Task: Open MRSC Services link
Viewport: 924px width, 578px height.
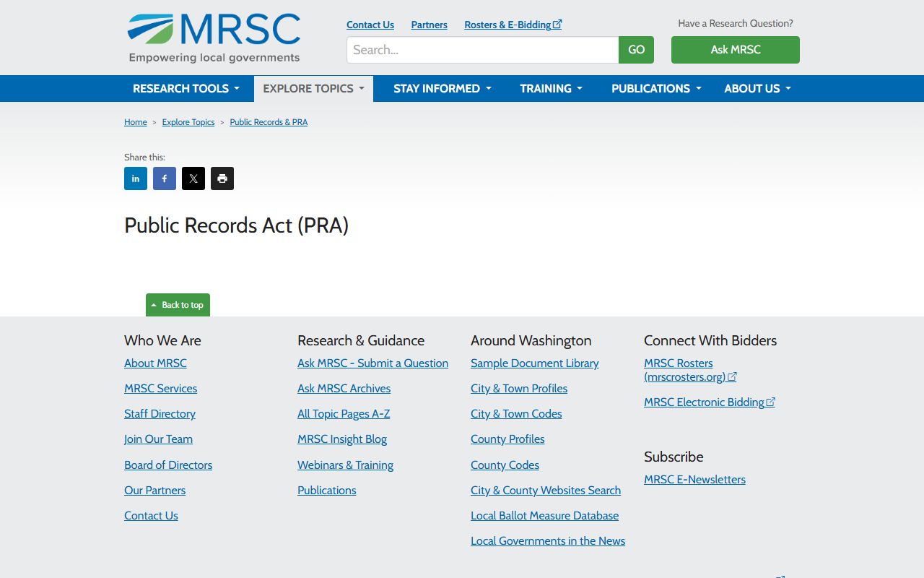Action: pyautogui.click(x=160, y=389)
